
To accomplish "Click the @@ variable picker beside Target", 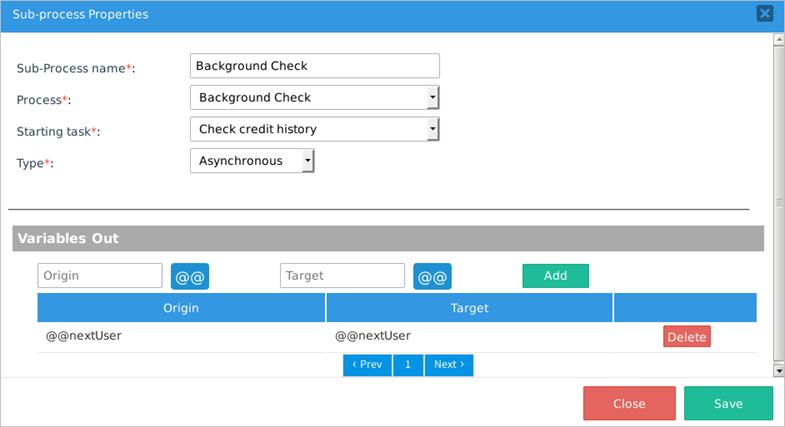I will pos(432,276).
